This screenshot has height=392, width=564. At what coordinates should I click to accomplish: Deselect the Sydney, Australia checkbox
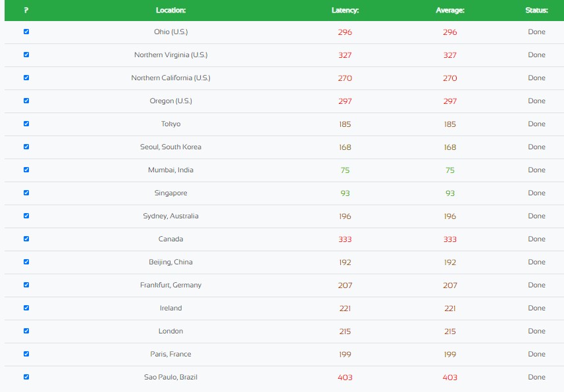26,216
